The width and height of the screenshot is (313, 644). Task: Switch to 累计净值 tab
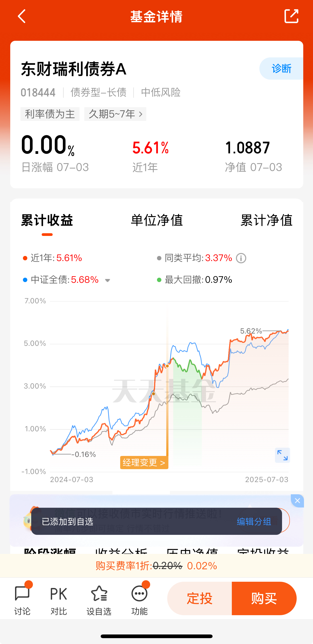(266, 220)
